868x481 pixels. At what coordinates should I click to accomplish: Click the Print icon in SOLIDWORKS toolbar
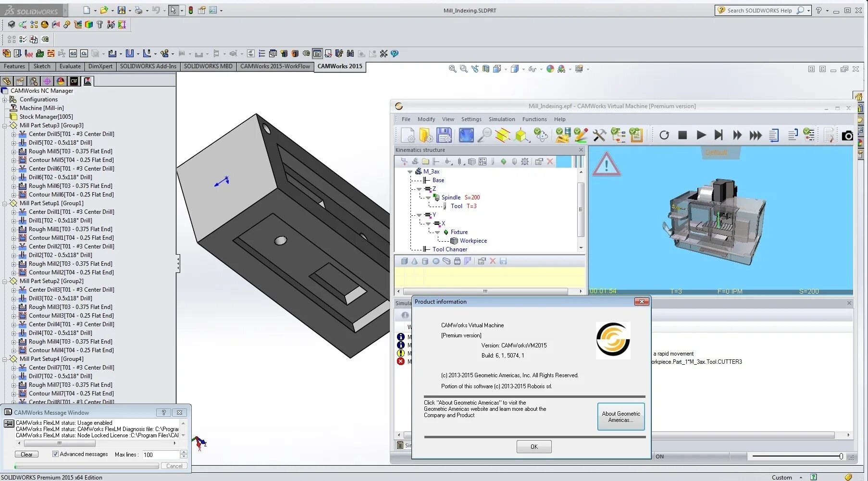[x=138, y=10]
